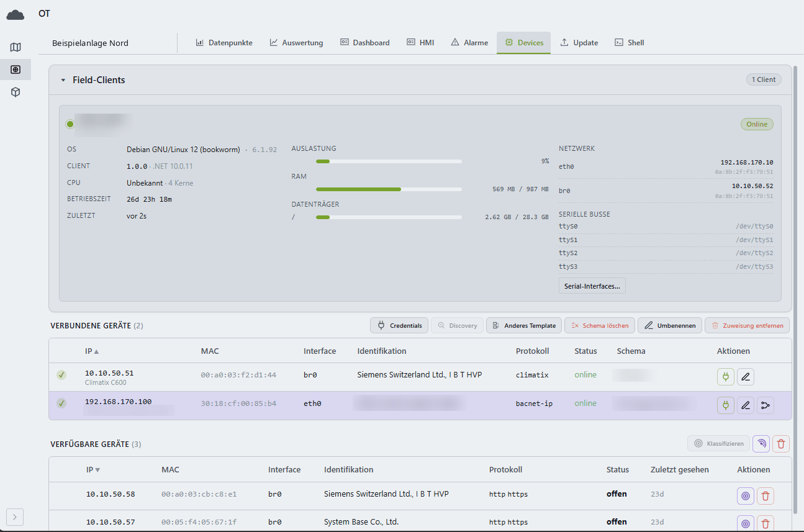This screenshot has width=804, height=532.
Task: Click classify target icon for 10.10.50.58
Action: (x=746, y=495)
